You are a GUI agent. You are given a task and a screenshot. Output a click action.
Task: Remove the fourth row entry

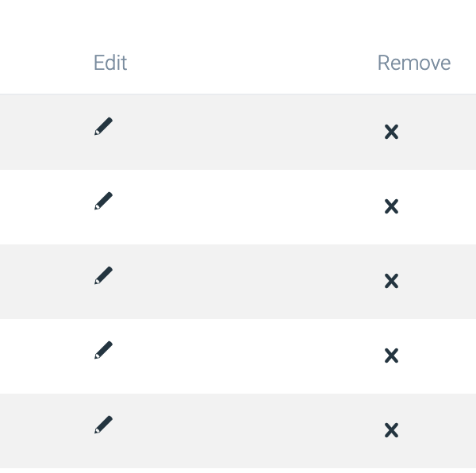[391, 356]
